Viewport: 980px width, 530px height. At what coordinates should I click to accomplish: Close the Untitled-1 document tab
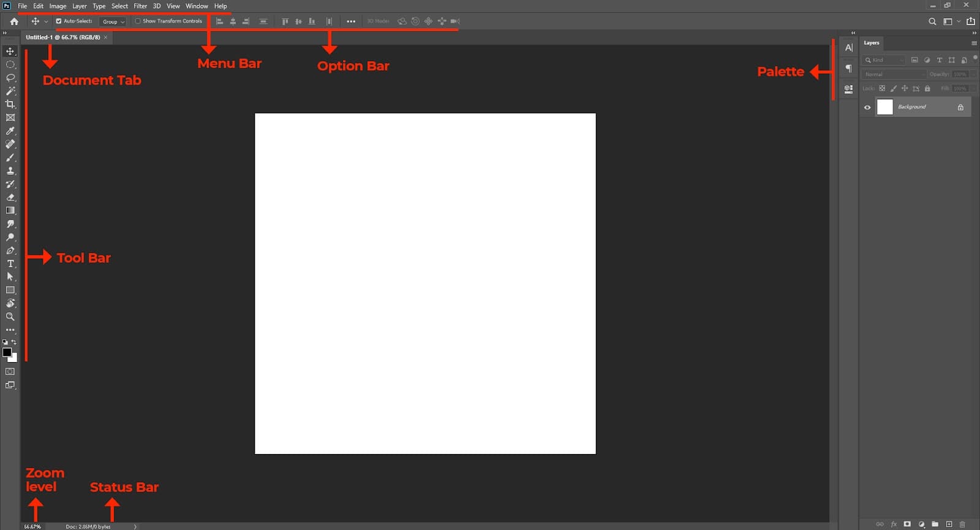click(x=105, y=37)
